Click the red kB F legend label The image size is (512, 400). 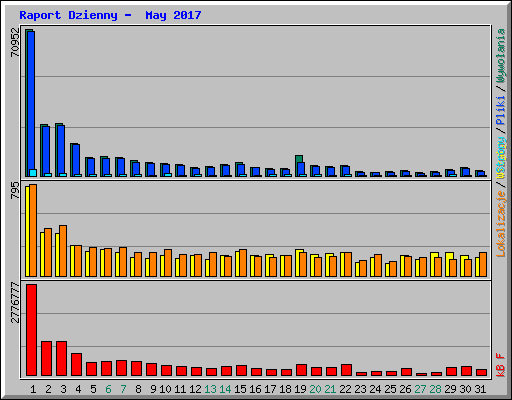pyautogui.click(x=501, y=365)
